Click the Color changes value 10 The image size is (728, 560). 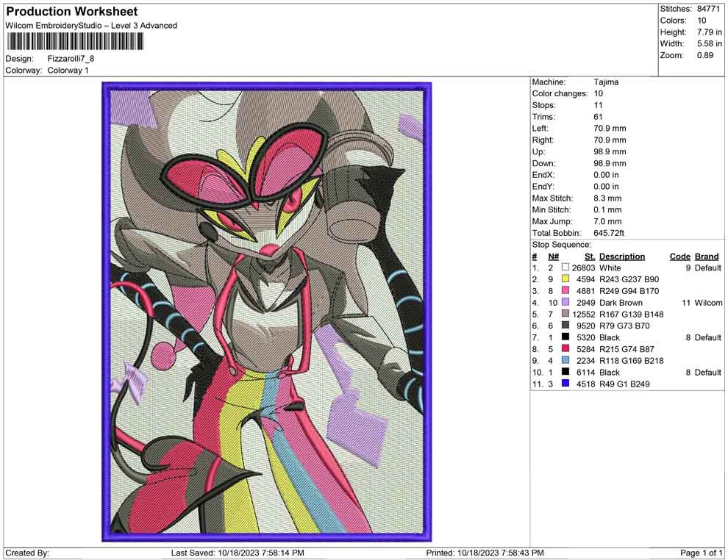598,93
